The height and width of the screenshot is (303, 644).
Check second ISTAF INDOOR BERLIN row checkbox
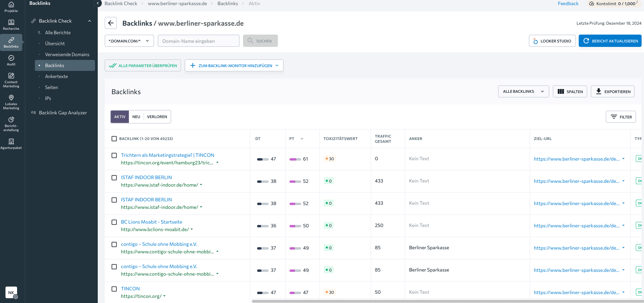(x=114, y=200)
